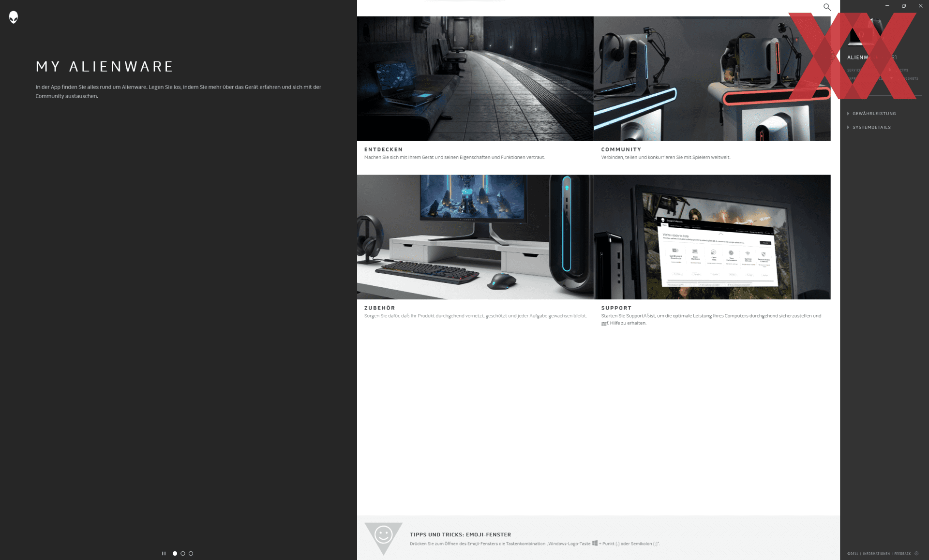Close the My Alienware window

point(920,6)
